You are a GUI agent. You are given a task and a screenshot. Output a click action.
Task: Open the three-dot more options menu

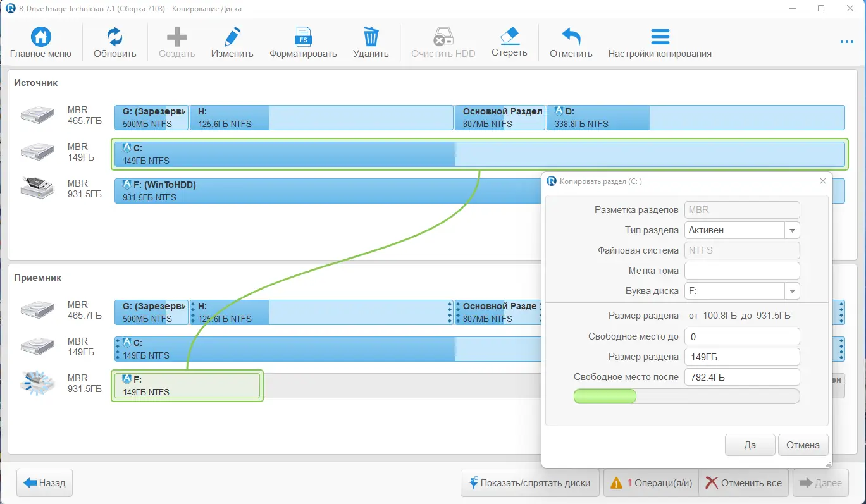pos(847,42)
